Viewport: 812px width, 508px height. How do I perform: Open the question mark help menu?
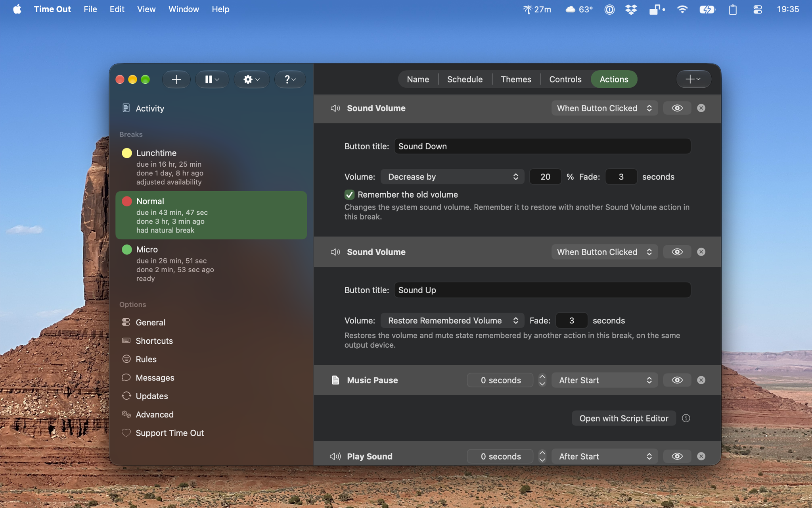[290, 79]
